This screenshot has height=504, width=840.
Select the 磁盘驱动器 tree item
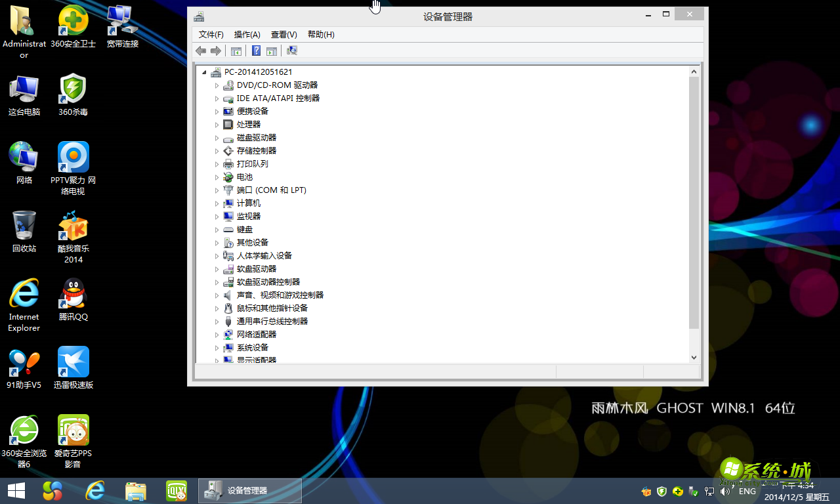257,137
